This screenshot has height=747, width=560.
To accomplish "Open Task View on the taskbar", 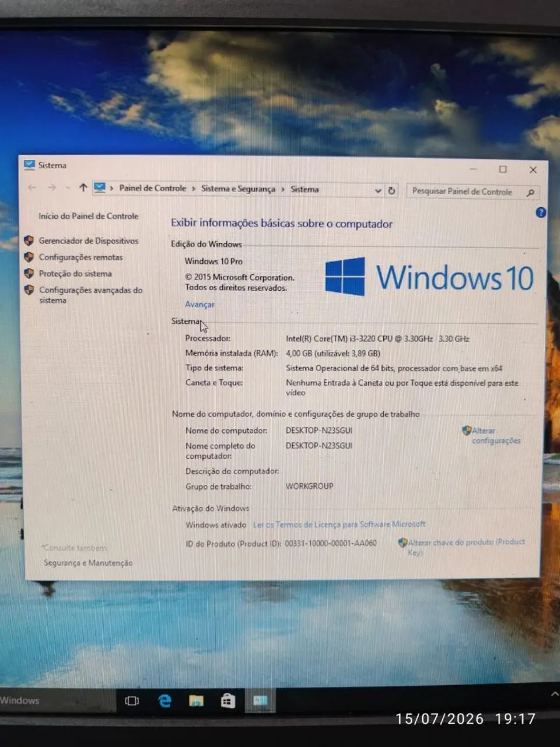I will pyautogui.click(x=132, y=700).
